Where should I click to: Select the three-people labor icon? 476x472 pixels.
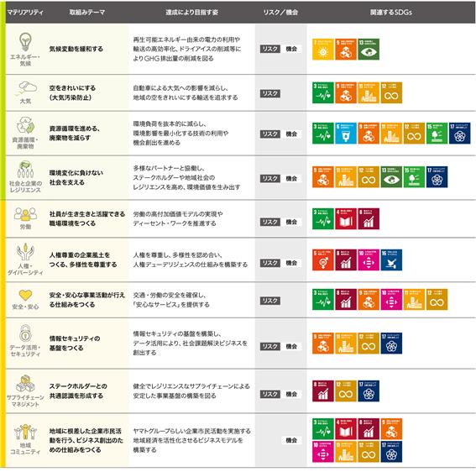[25, 214]
